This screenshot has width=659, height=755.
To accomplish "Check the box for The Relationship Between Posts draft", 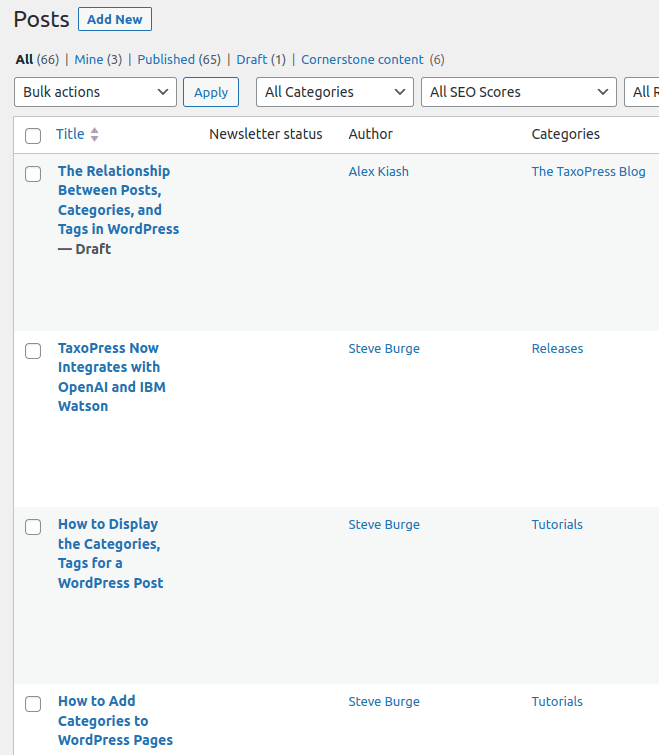I will coord(33,174).
